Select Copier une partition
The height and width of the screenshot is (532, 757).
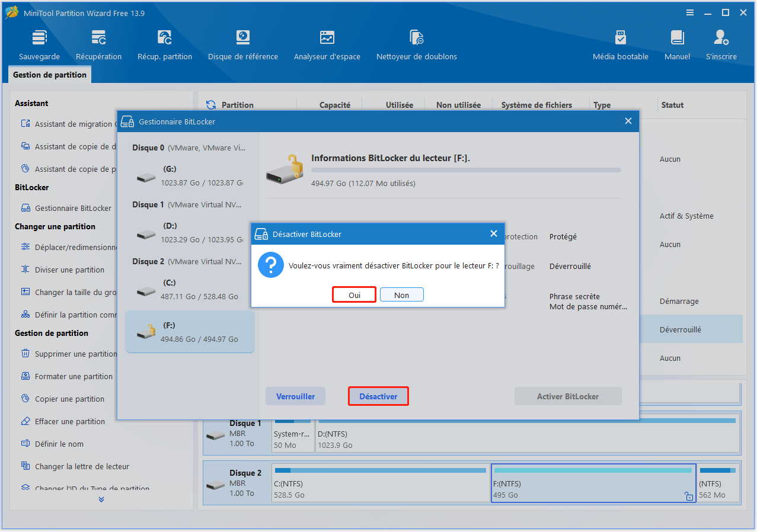coord(63,399)
